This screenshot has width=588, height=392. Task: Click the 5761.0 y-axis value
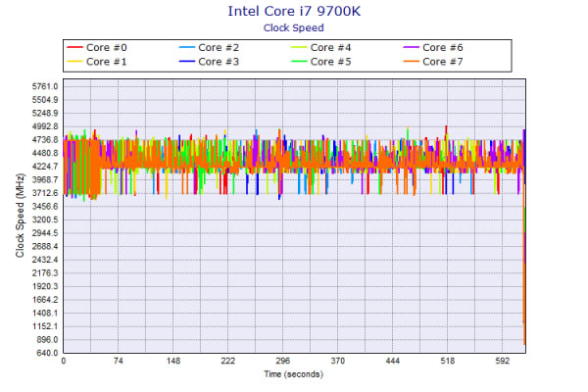pos(45,86)
